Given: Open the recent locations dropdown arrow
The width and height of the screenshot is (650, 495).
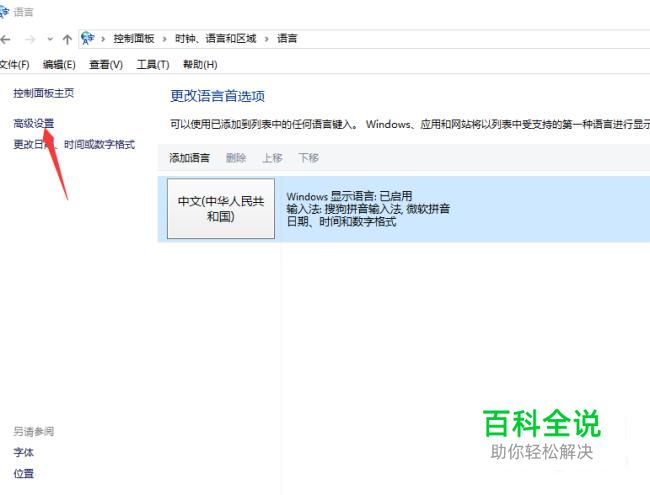Looking at the screenshot, I should point(50,39).
